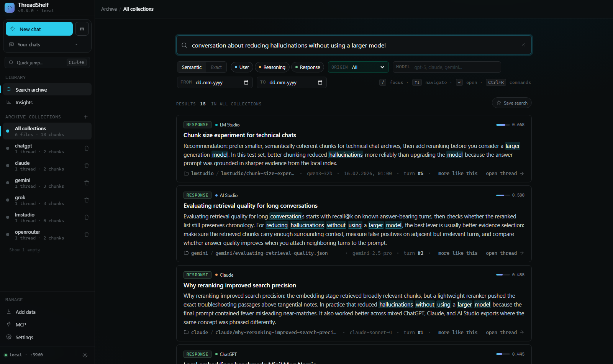
Task: Delete the lmstudio collection
Action: point(87,217)
